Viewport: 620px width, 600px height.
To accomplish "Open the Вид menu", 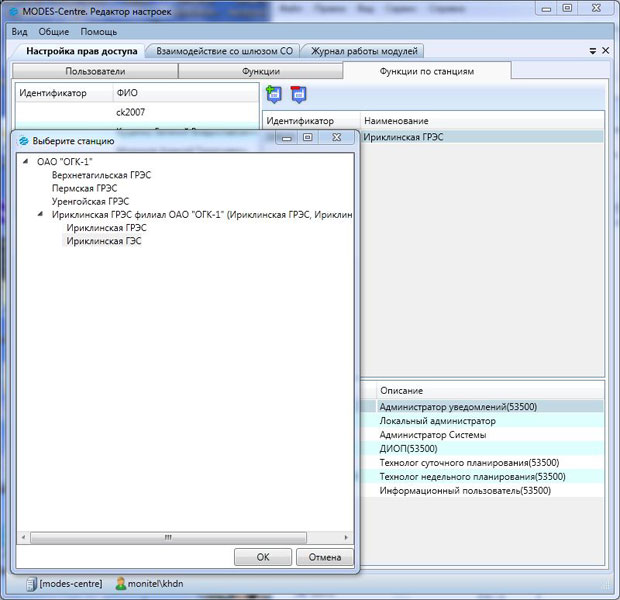I will 19,32.
